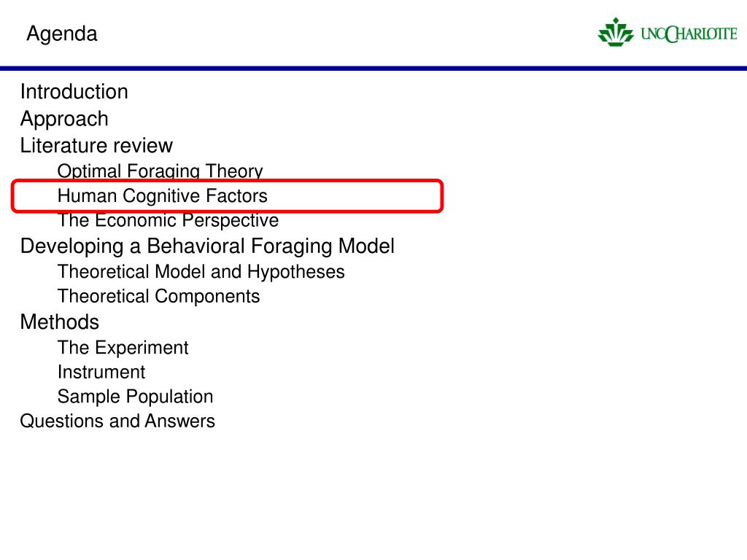This screenshot has width=747, height=560.
Task: Select the Literature review heading
Action: click(x=96, y=145)
